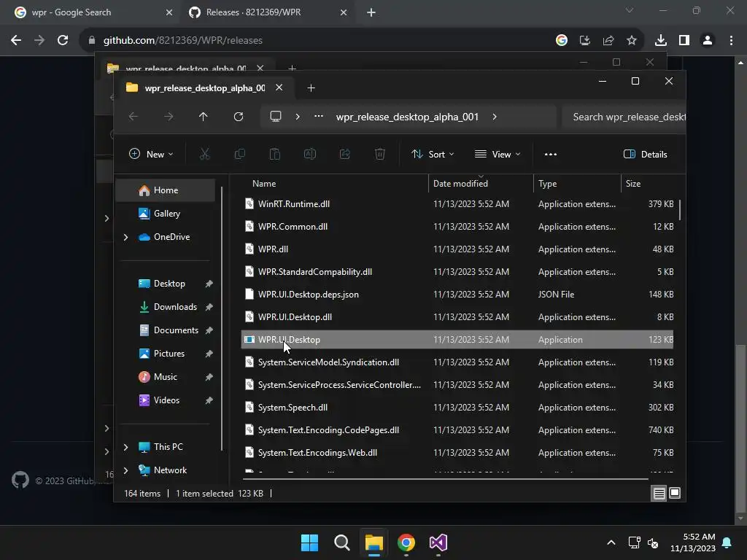Image resolution: width=747 pixels, height=560 pixels.
Task: Open the See more ellipsis in toolbar
Action: 550,154
